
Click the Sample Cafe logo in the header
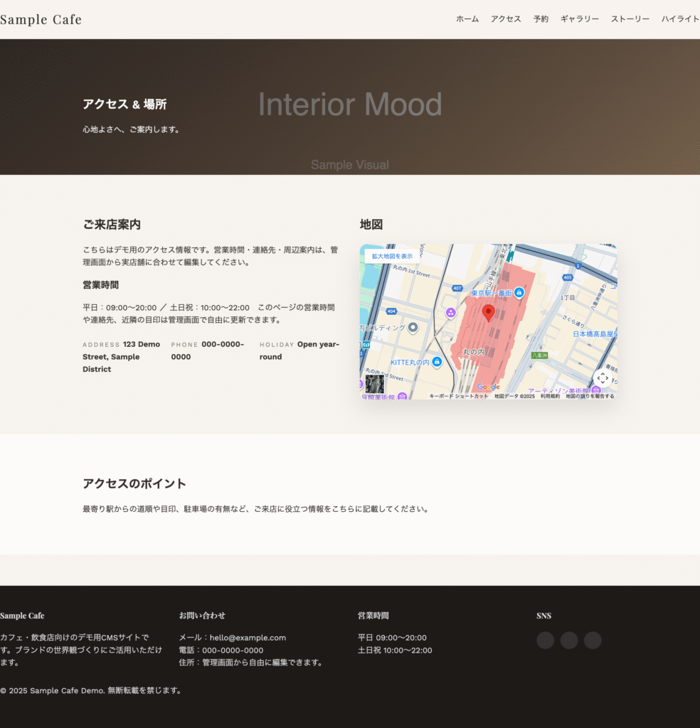(41, 19)
